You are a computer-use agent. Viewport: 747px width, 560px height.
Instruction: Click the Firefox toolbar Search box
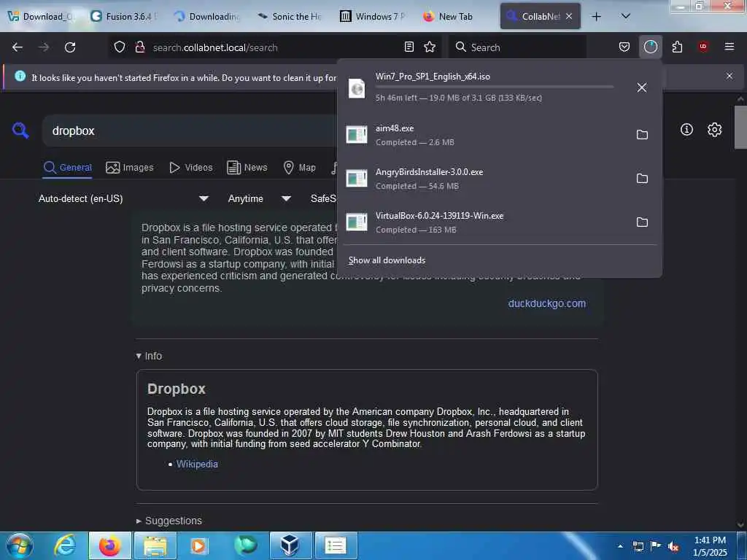tap(518, 47)
